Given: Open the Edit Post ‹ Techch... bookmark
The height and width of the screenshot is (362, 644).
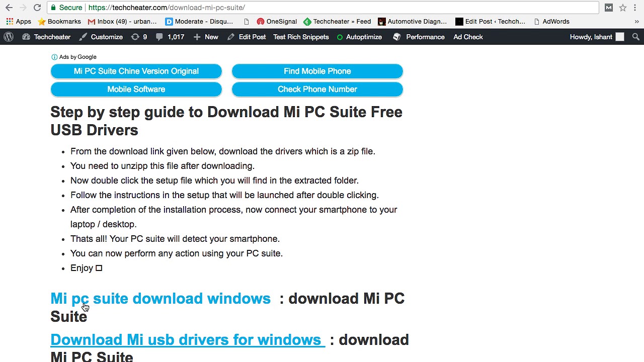Looking at the screenshot, I should pyautogui.click(x=490, y=22).
